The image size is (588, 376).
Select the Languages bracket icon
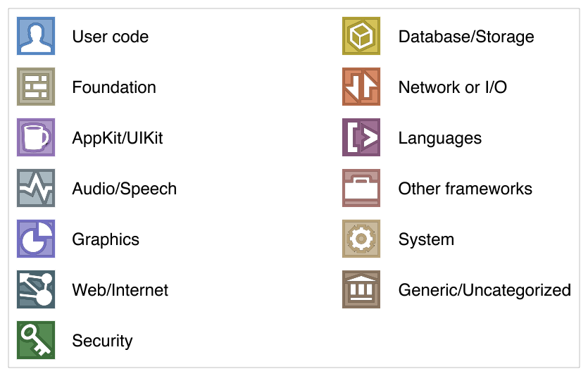(361, 137)
